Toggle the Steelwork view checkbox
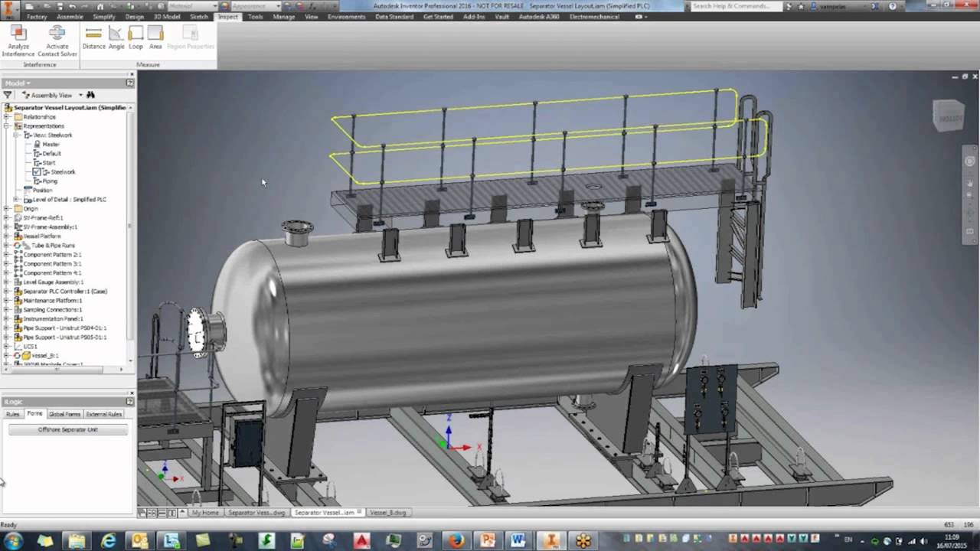Screen dimensions: 980x551 (37, 172)
